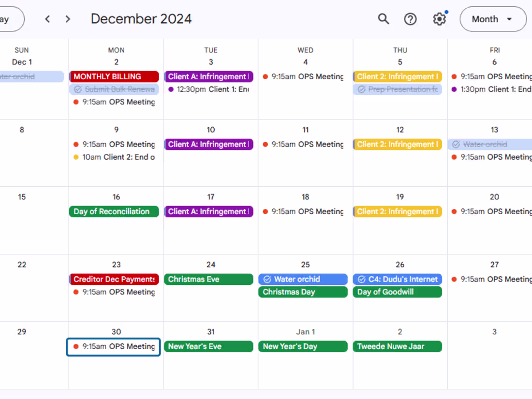Open the settings gear menu
The image size is (532, 399).
(439, 19)
